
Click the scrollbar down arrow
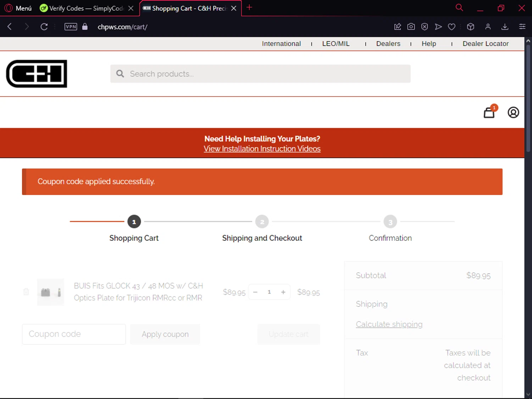(528, 394)
